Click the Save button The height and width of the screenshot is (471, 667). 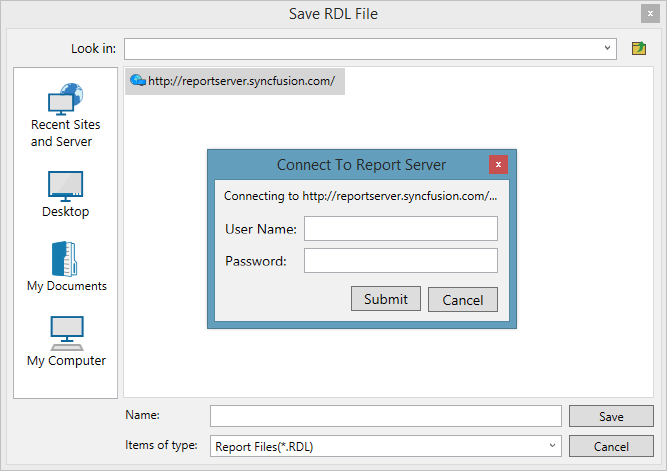point(610,416)
